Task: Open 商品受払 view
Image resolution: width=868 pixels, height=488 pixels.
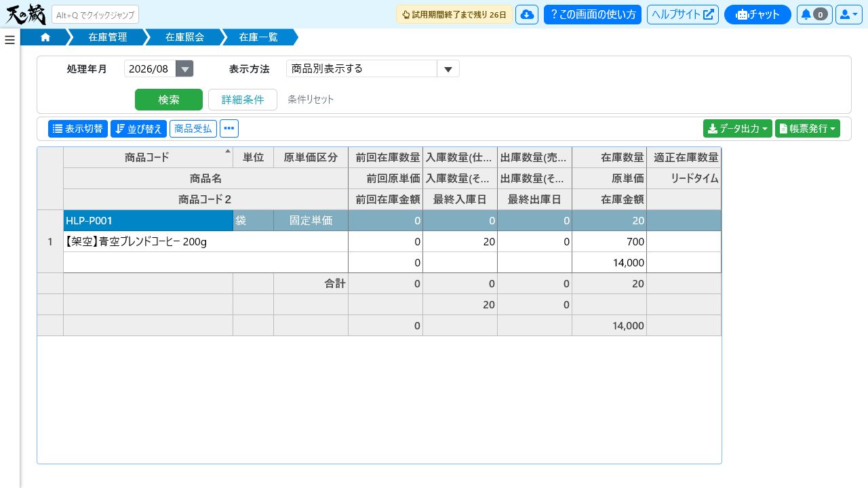Action: click(193, 129)
